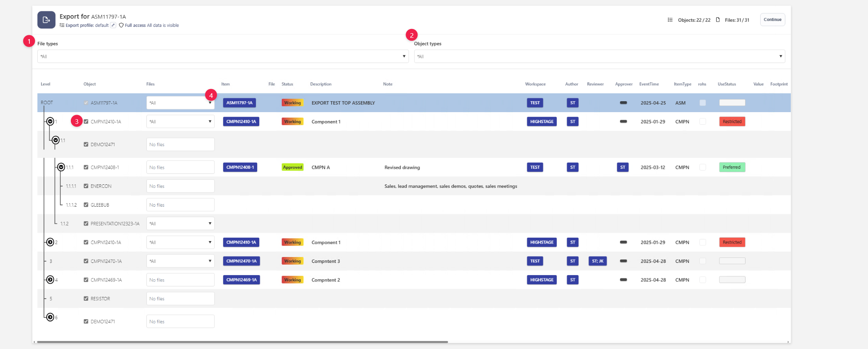Click the file icon beside Files count
The height and width of the screenshot is (349, 868).
(718, 20)
